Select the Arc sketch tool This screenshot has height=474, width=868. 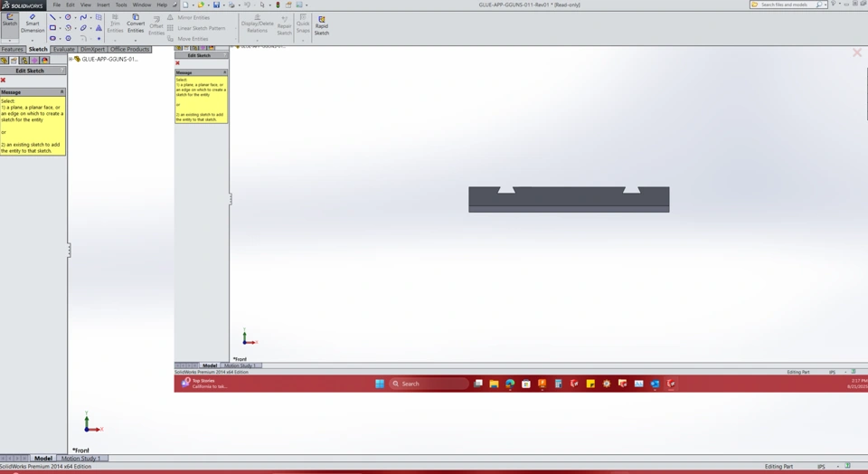coord(68,28)
